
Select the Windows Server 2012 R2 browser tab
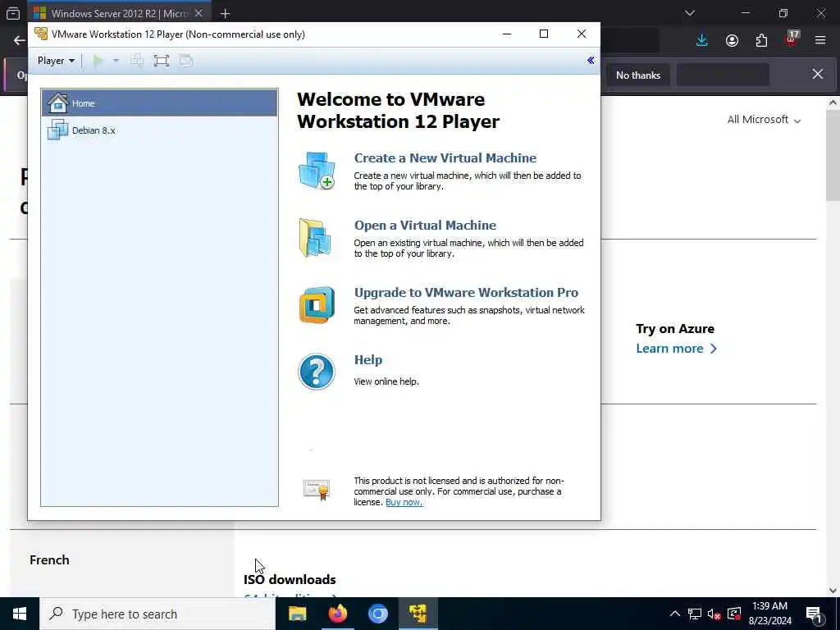coord(119,13)
